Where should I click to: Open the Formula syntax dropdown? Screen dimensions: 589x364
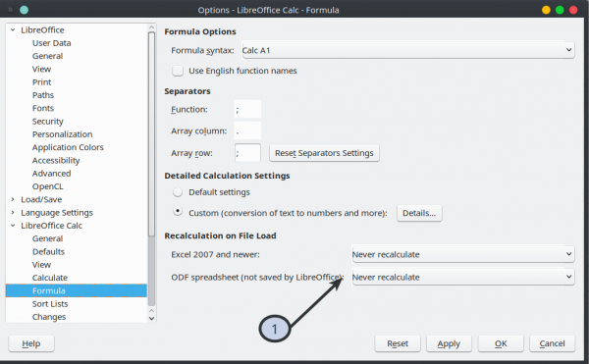pyautogui.click(x=408, y=50)
